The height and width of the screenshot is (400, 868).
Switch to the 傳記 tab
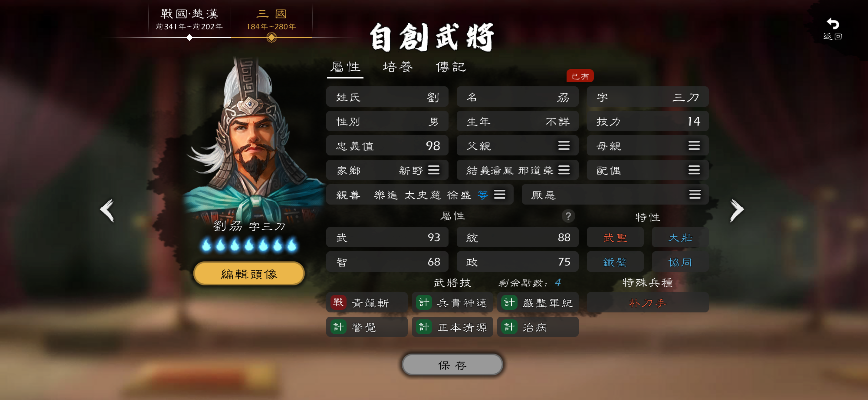[x=451, y=67]
